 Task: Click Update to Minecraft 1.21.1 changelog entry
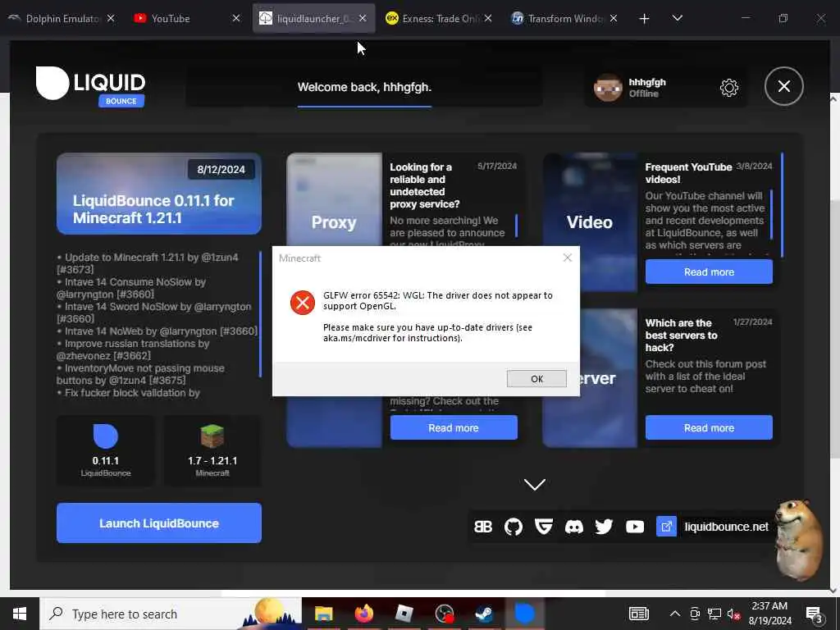point(148,263)
